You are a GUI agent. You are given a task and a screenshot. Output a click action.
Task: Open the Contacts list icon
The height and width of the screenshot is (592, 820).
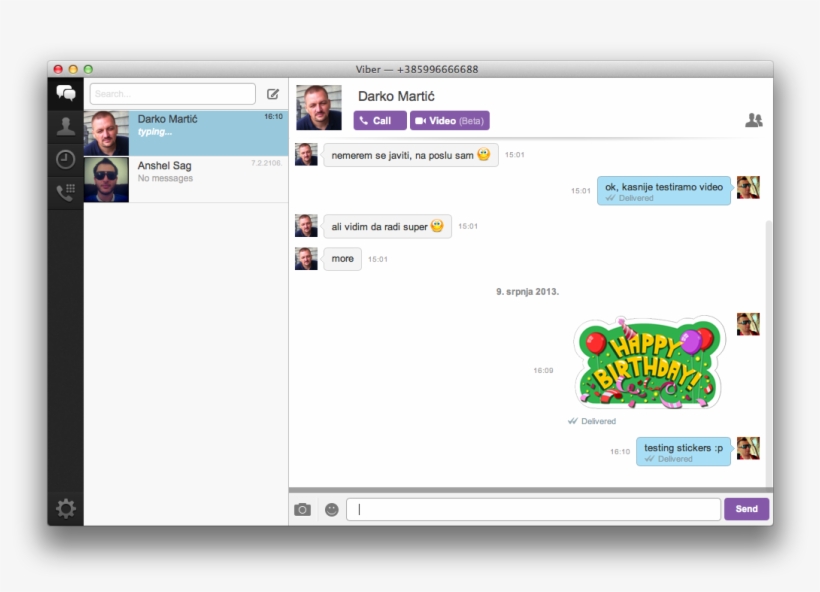tap(66, 126)
